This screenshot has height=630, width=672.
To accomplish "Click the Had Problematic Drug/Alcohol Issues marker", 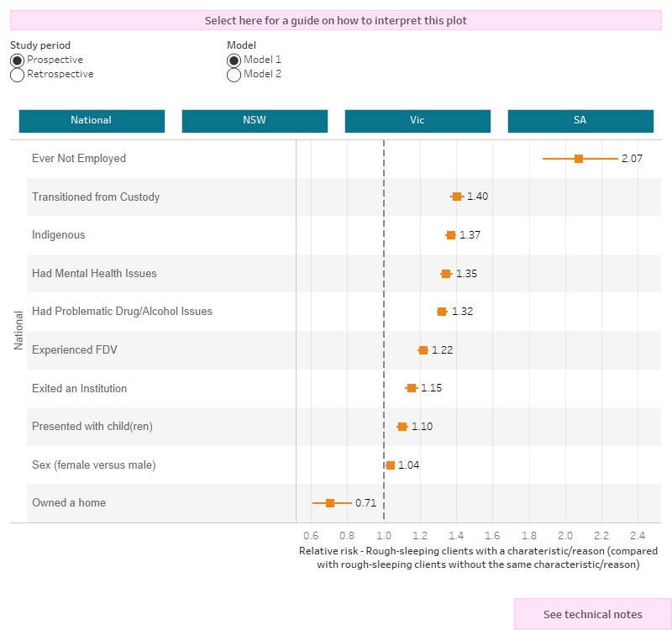I will click(442, 311).
